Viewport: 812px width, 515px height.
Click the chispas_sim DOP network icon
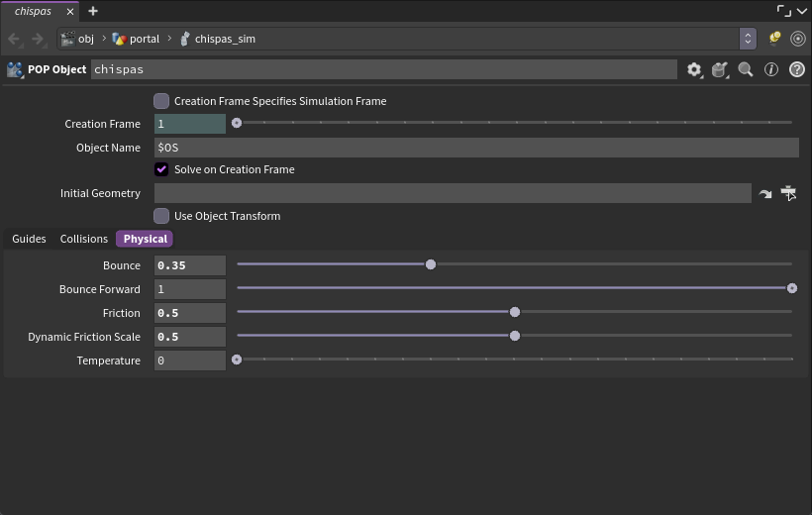point(185,39)
